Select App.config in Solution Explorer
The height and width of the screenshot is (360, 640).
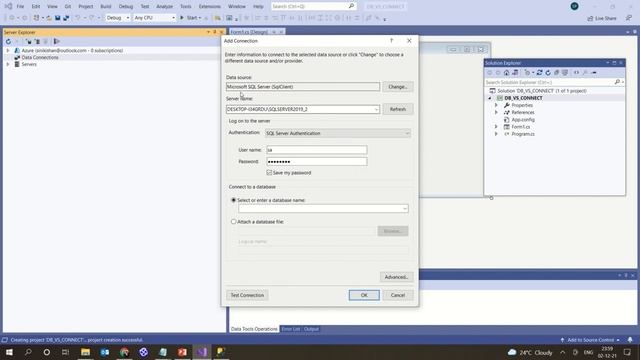[x=523, y=120]
